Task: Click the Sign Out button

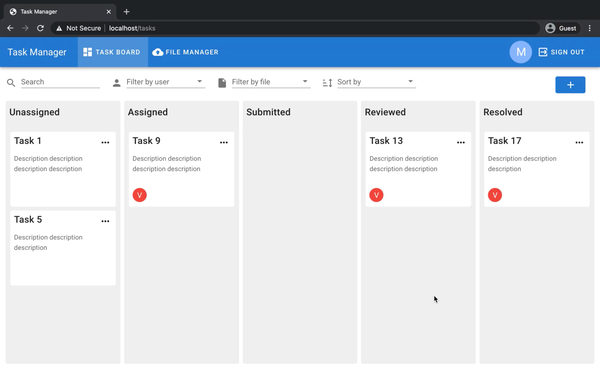Action: coord(562,52)
